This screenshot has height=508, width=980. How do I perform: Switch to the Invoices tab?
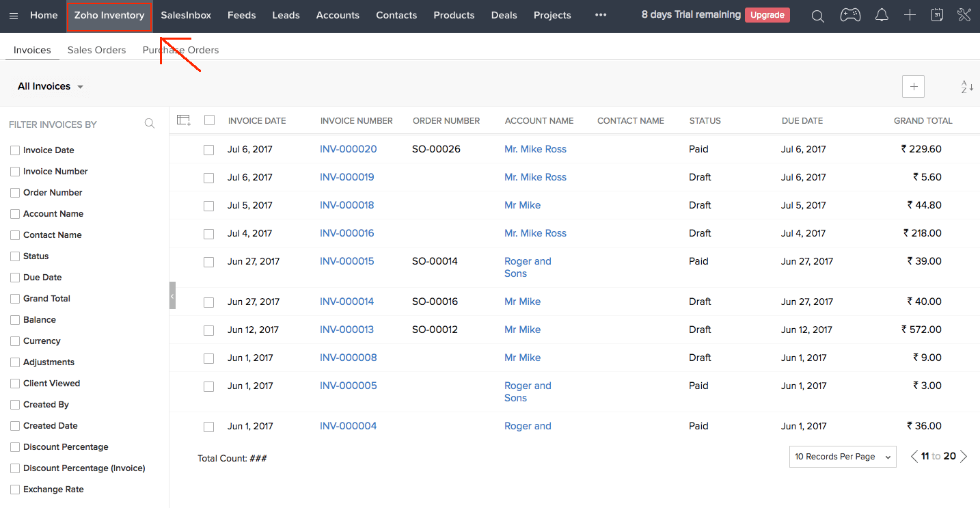pyautogui.click(x=32, y=50)
